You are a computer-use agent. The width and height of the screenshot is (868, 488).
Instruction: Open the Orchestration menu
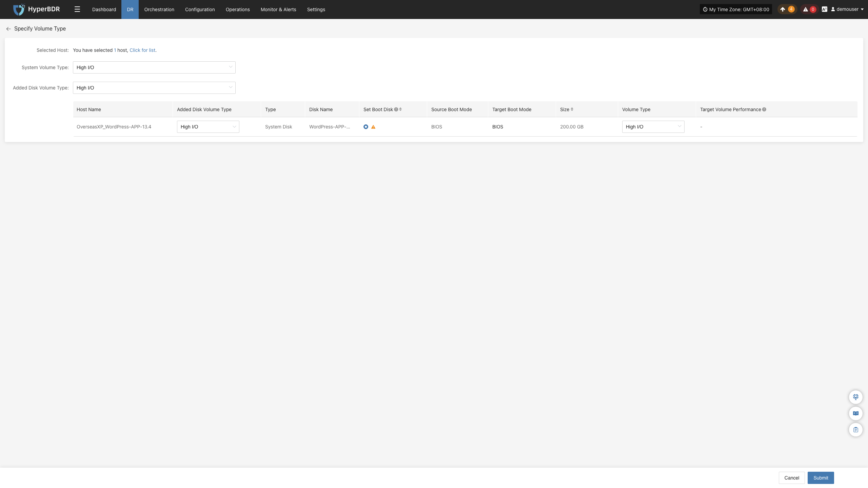pyautogui.click(x=159, y=9)
